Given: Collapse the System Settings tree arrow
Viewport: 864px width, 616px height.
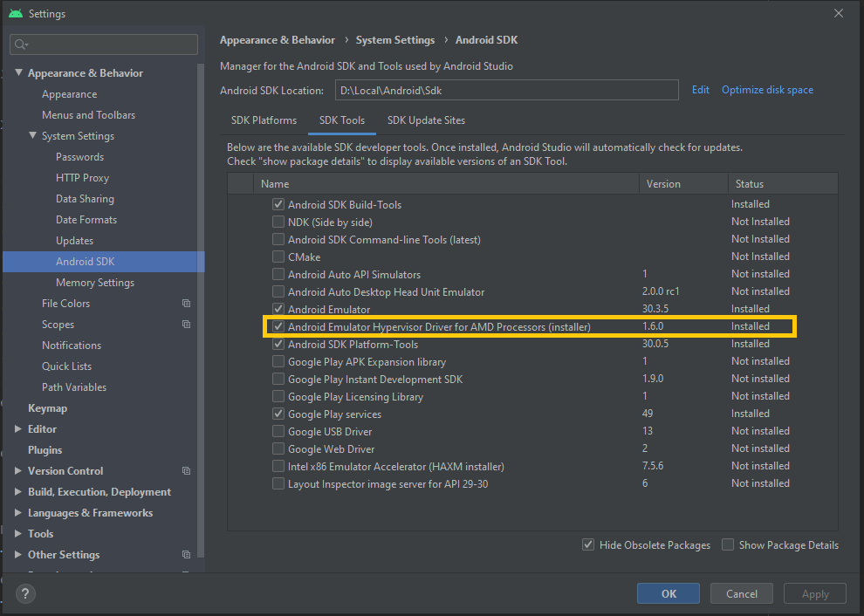Looking at the screenshot, I should click(32, 135).
